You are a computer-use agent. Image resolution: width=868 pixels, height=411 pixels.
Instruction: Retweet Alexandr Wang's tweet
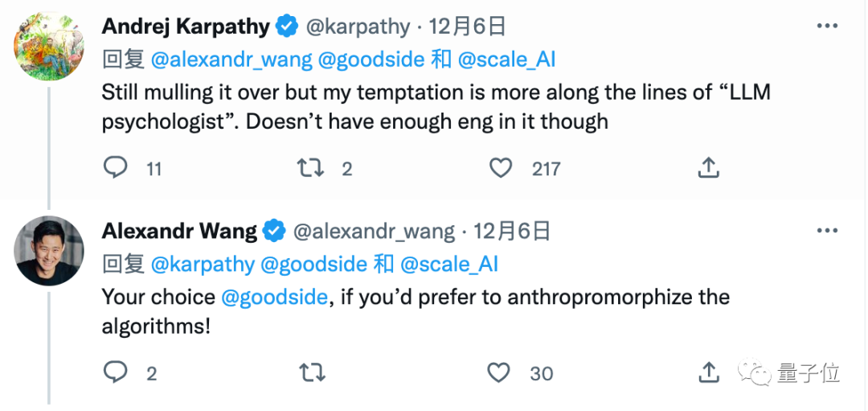[311, 372]
